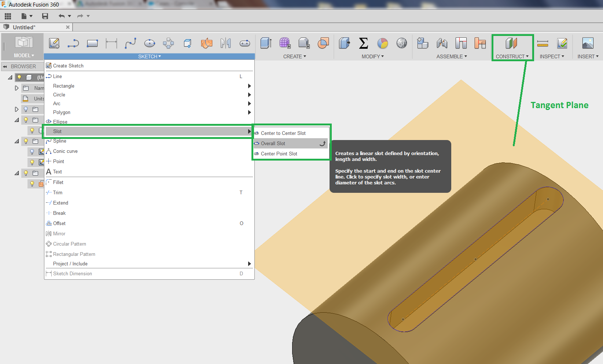Toggle visibility of the top browser body

[x=19, y=77]
